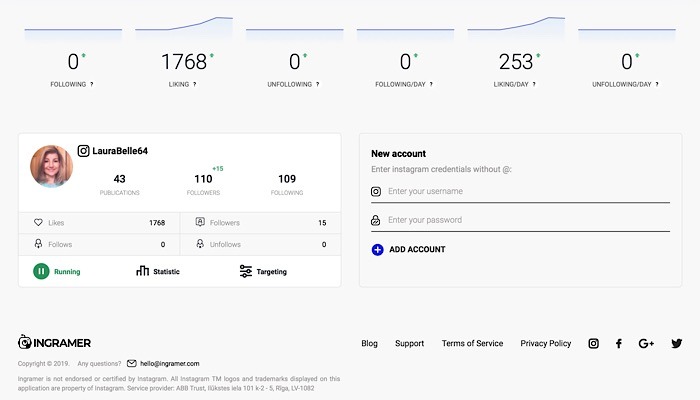Click hello@ingramer.com email link
Screen dimensions: 700x400
click(x=170, y=363)
